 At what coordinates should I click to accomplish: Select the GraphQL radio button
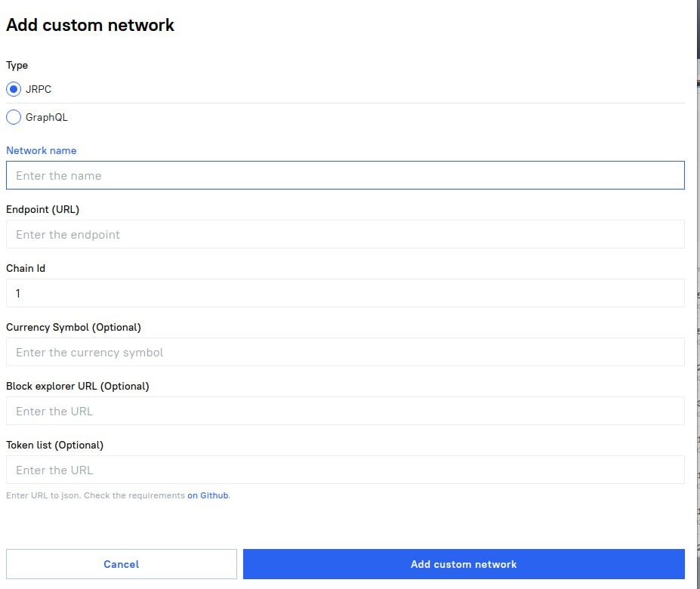tap(14, 117)
